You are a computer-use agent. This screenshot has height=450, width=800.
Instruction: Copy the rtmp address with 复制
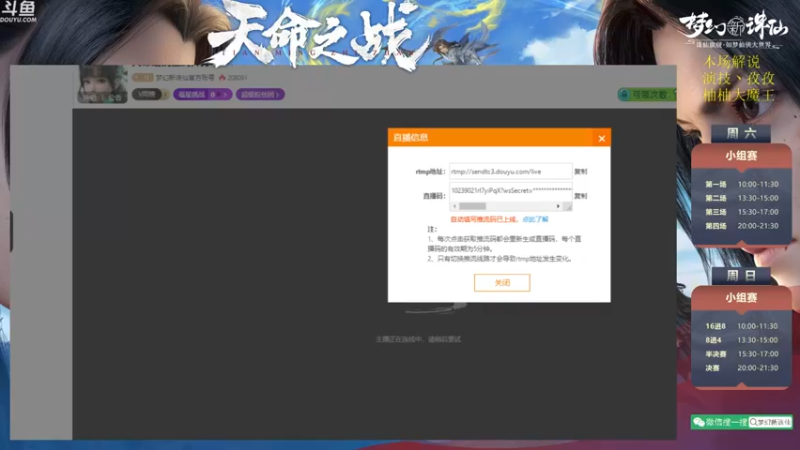tap(581, 171)
